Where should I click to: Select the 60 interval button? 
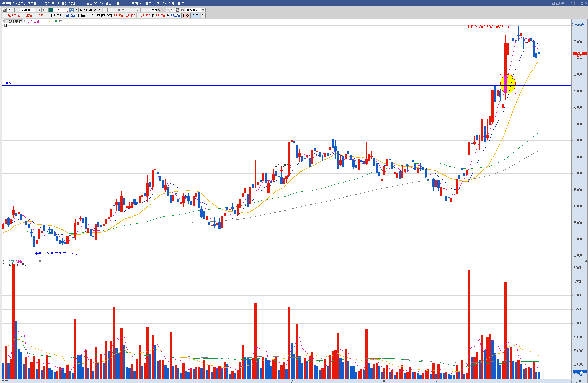pos(133,10)
